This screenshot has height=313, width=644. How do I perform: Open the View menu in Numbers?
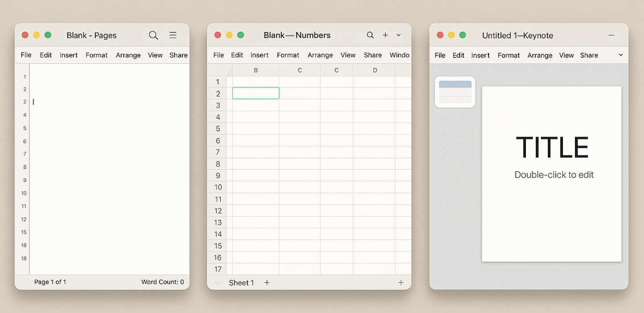click(348, 55)
